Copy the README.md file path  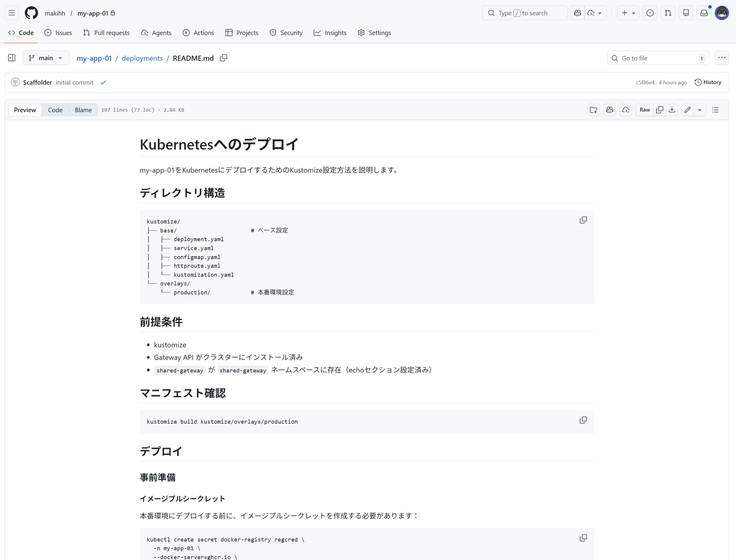click(x=224, y=58)
